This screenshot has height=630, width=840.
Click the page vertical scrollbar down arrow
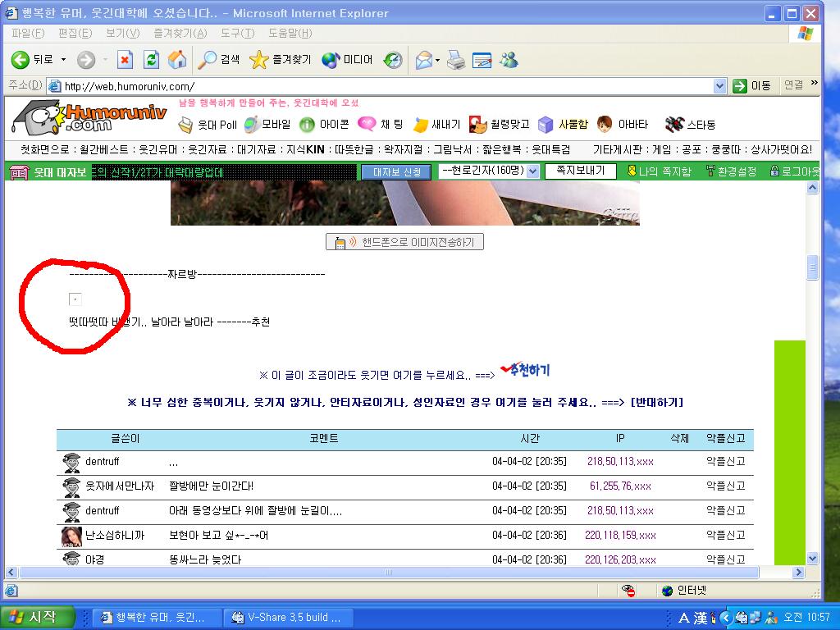[813, 558]
